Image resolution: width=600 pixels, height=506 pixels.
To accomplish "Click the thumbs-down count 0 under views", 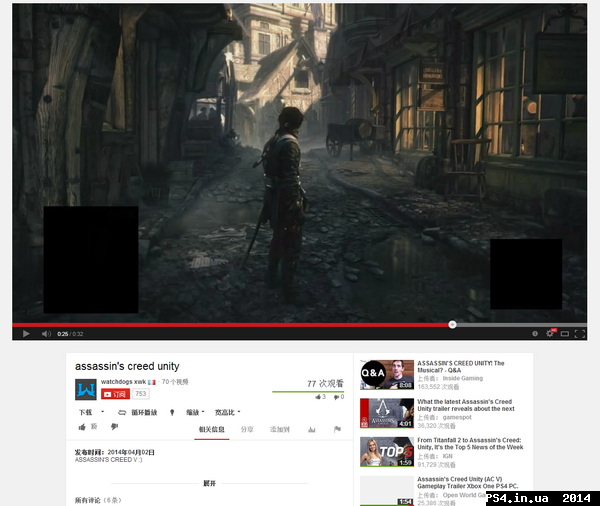I will click(x=339, y=397).
